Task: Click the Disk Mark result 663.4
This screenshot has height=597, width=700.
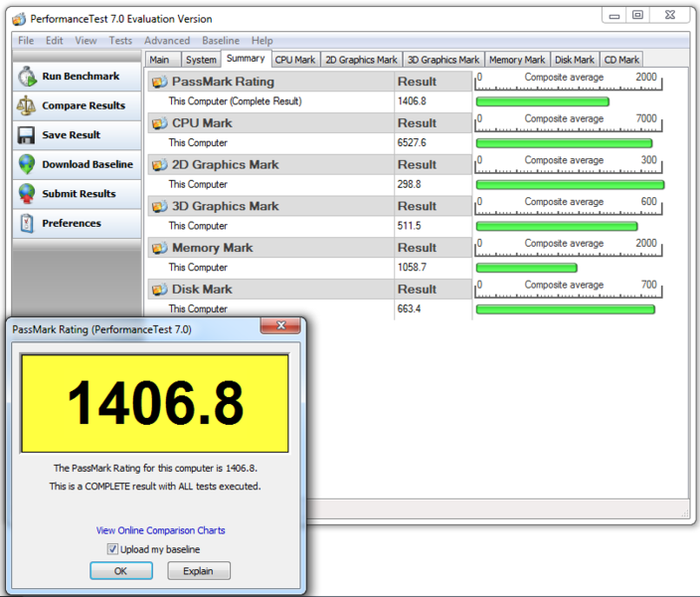Action: coord(409,309)
